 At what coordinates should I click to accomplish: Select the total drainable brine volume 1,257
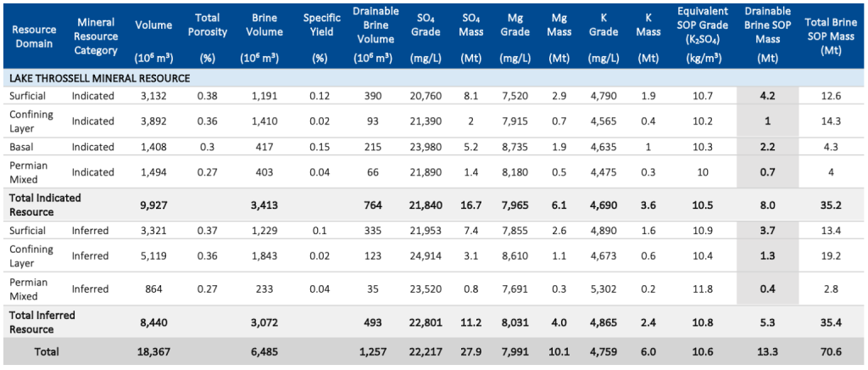click(x=375, y=353)
